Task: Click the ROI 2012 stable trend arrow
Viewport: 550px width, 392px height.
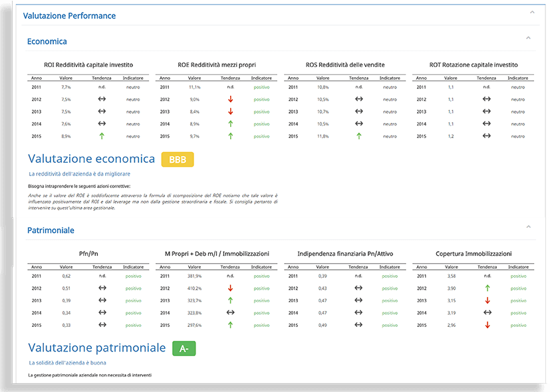Action: coord(102,99)
